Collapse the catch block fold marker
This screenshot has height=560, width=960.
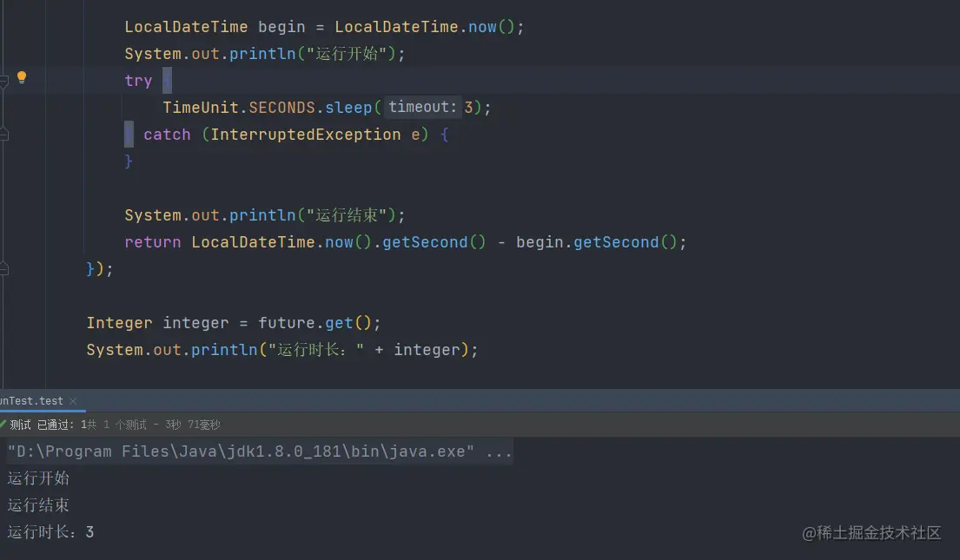[3, 134]
